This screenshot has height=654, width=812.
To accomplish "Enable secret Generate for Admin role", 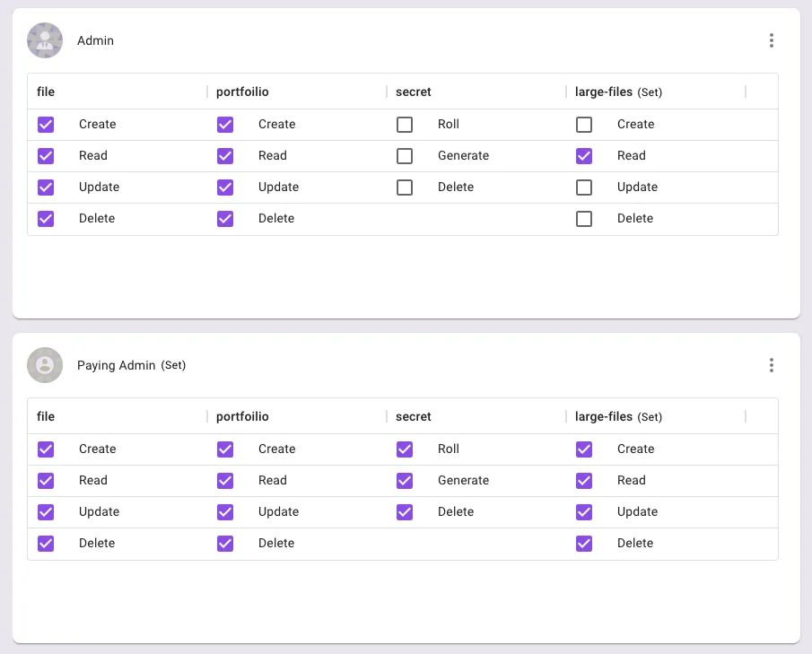I will (405, 156).
